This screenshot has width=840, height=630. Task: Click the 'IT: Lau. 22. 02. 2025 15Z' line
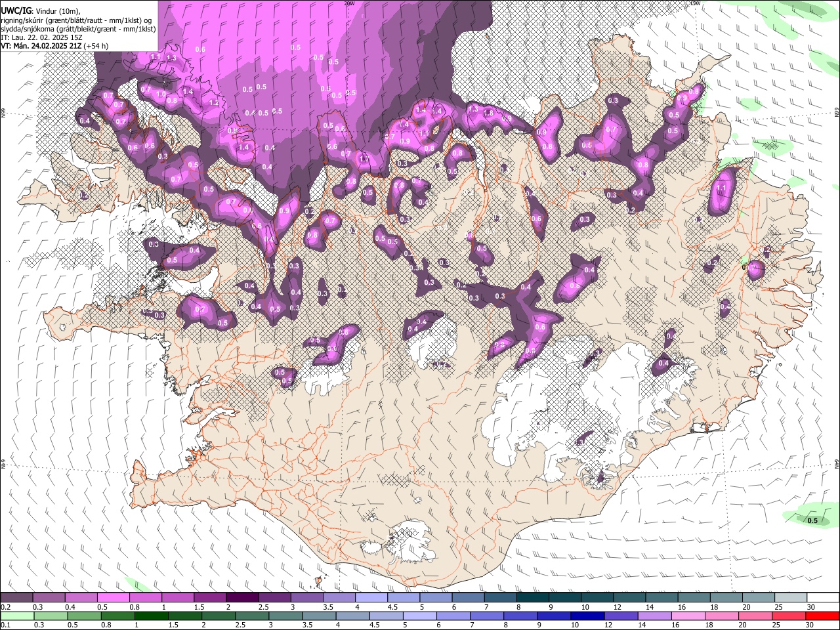(x=41, y=37)
